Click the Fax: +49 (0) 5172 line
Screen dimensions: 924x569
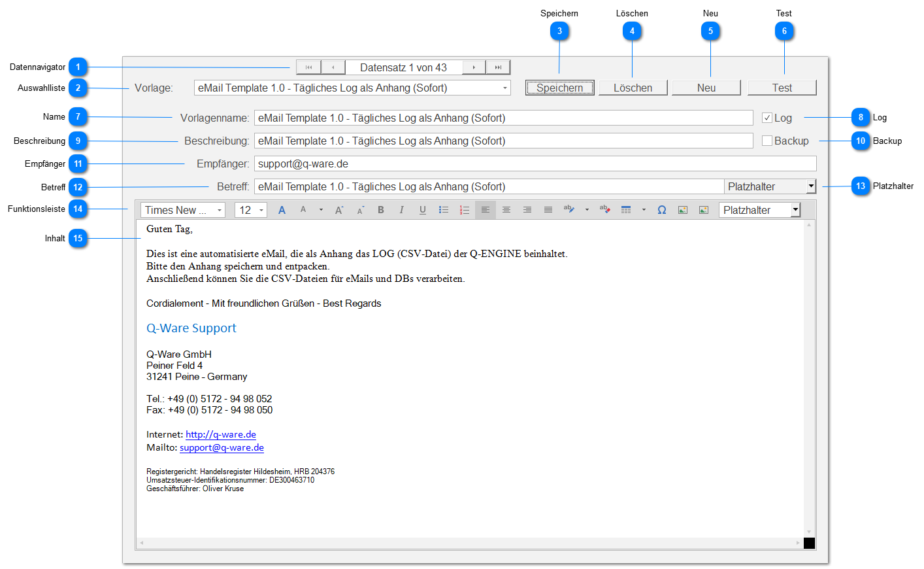tap(210, 410)
